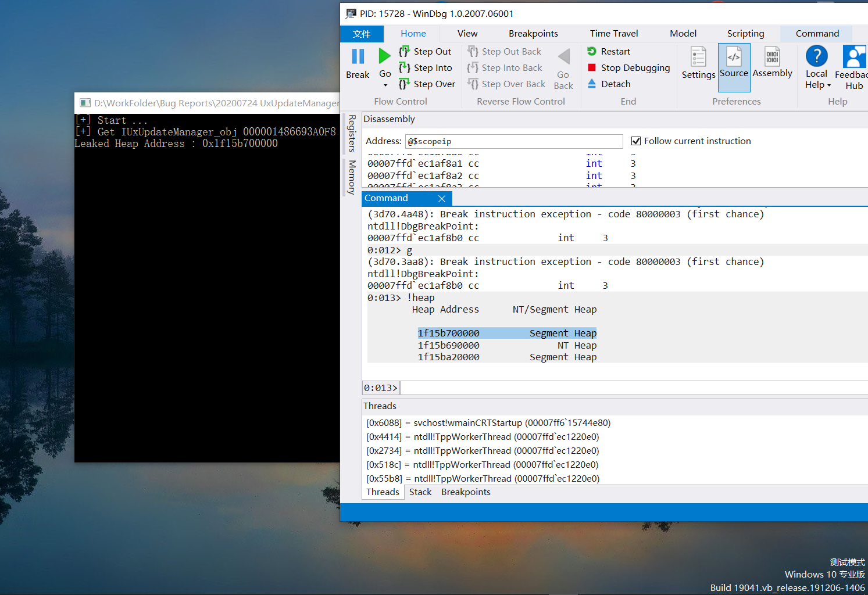Click Leaked Heap Address line in console
Screen dimensions: 868x595
176,144
